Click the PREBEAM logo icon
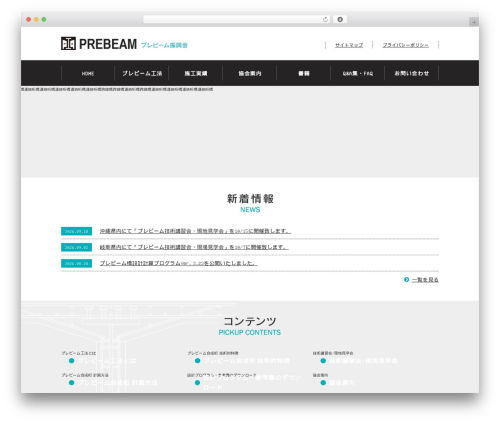 point(68,43)
